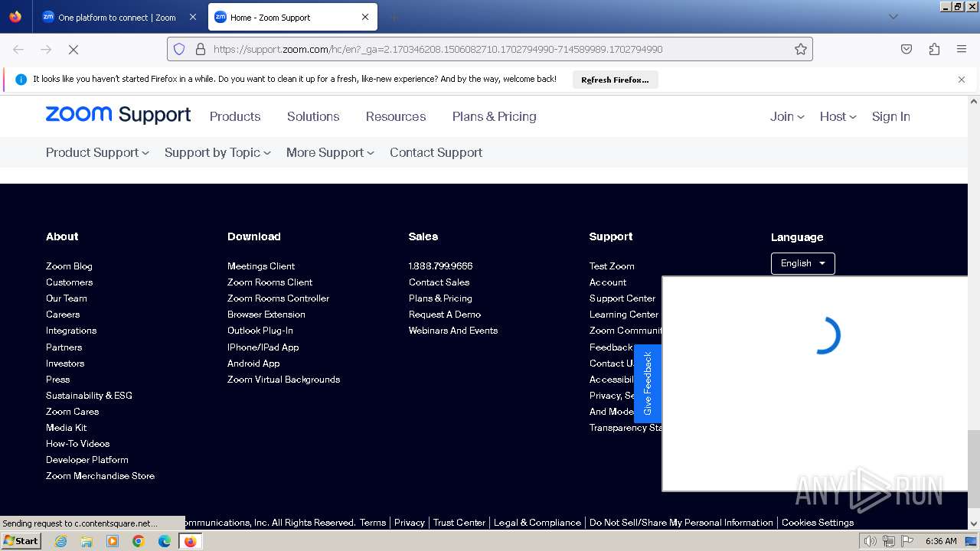Launch Internet Explorer from taskbar
This screenshot has width=980, height=551.
pyautogui.click(x=60, y=541)
